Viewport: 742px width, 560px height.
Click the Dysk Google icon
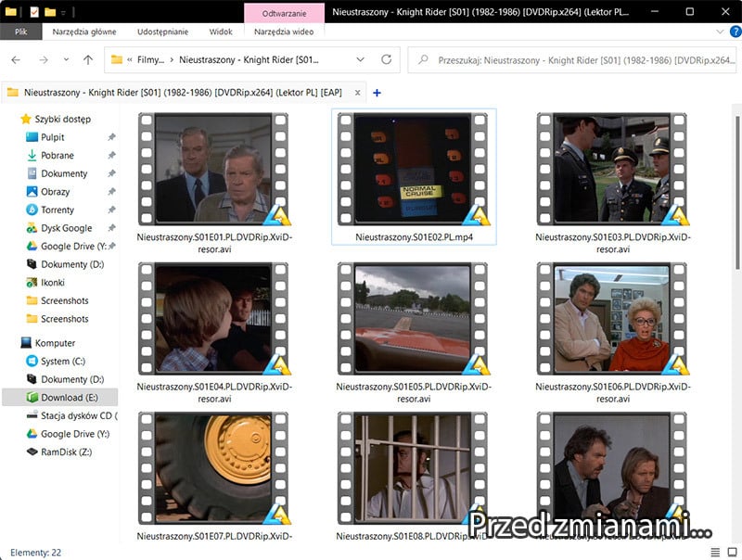pyautogui.click(x=32, y=228)
